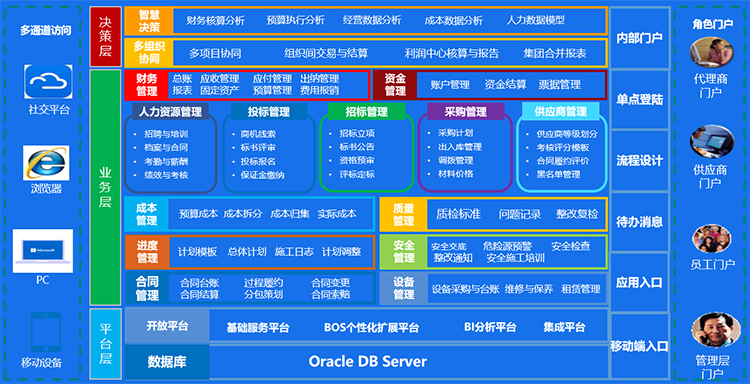This screenshot has height=384, width=750.
Task: Open the 代理商门户 avatar photo
Action: (x=711, y=53)
